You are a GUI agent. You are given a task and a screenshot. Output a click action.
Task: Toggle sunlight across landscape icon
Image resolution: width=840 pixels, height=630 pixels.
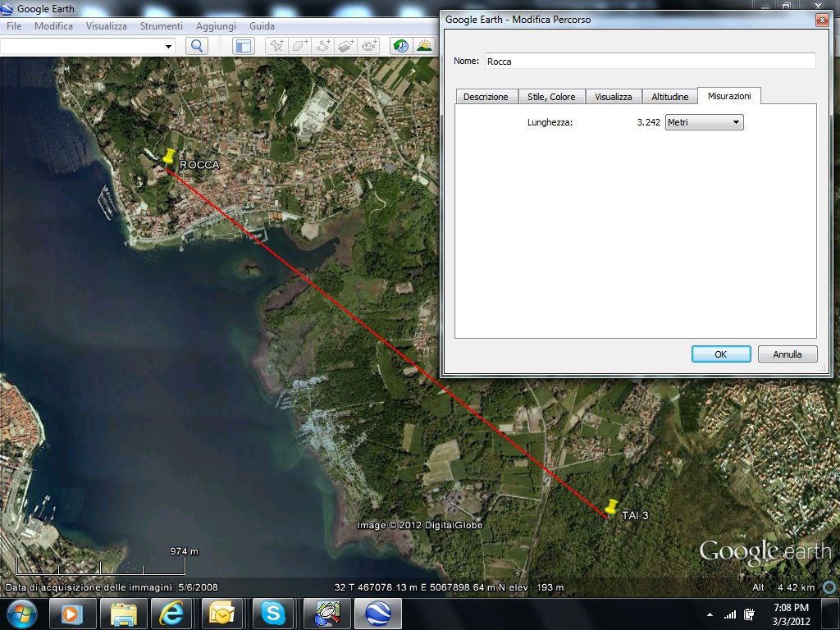click(424, 46)
